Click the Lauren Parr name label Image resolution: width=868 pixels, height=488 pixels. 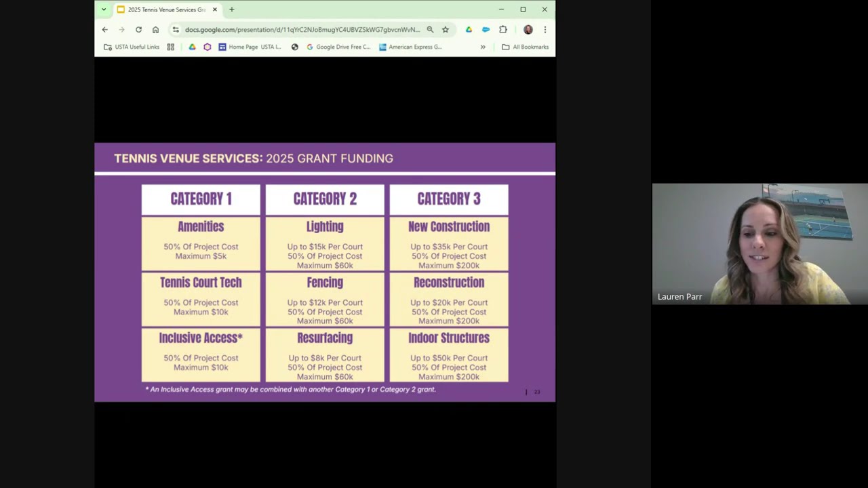point(679,297)
